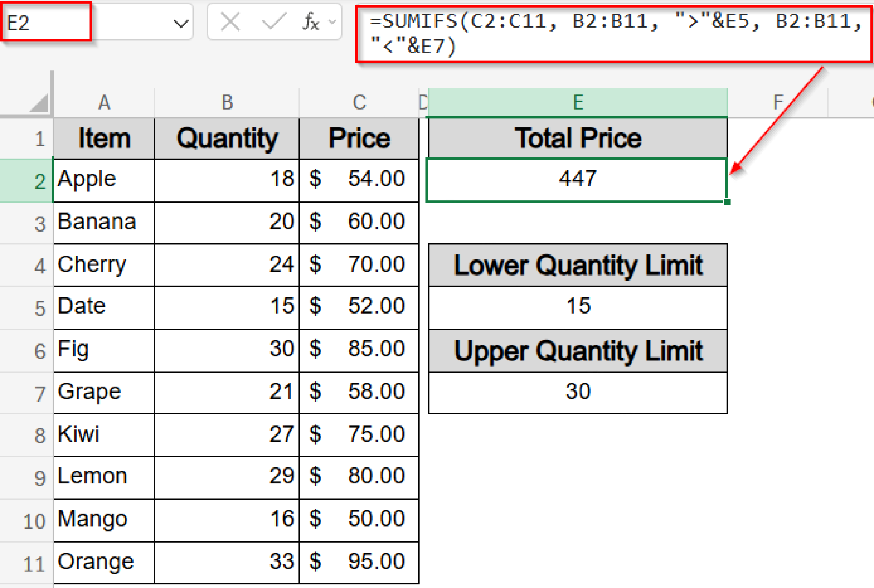Select the Lower Quantity Limit value 15
Viewport: 874px width, 588px height.
tap(577, 306)
